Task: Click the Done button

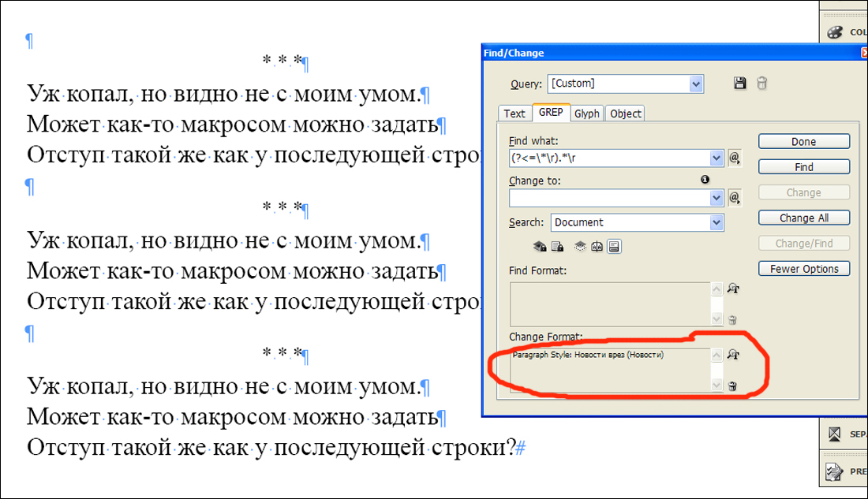Action: [804, 142]
